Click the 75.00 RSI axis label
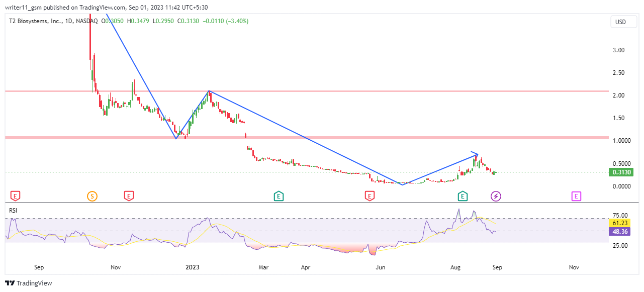The height and width of the screenshot is (292, 644). 619,215
